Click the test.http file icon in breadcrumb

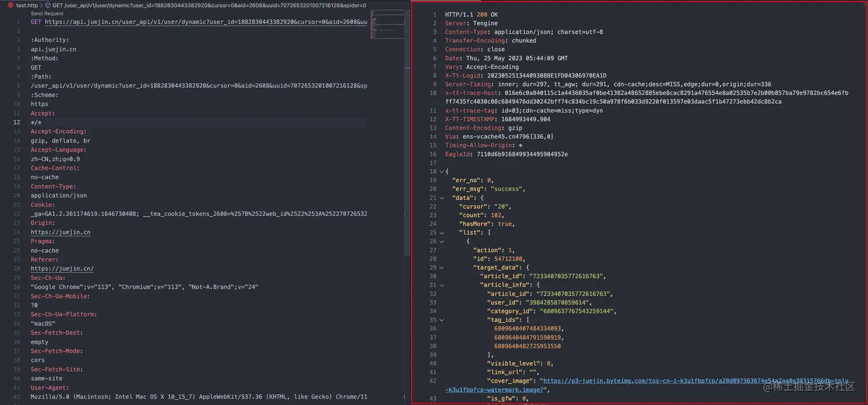coord(10,5)
